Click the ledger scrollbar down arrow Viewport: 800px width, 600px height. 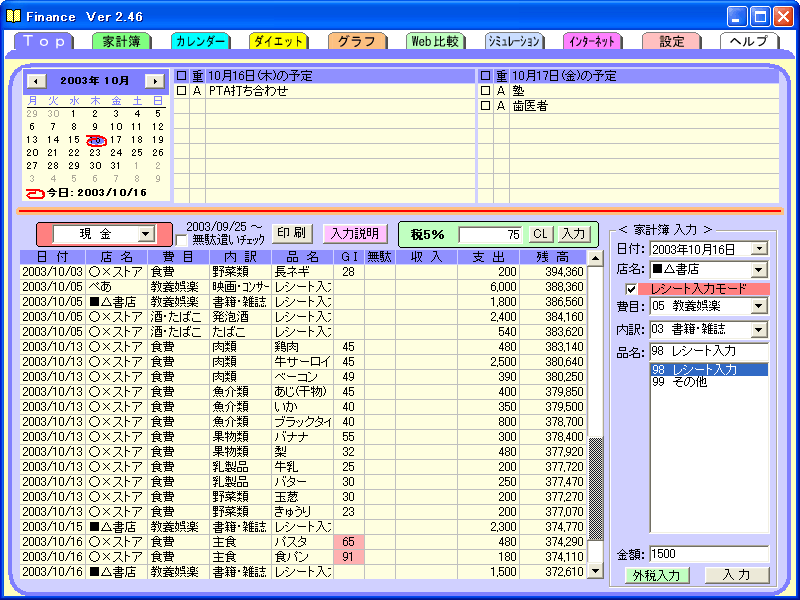(x=595, y=571)
